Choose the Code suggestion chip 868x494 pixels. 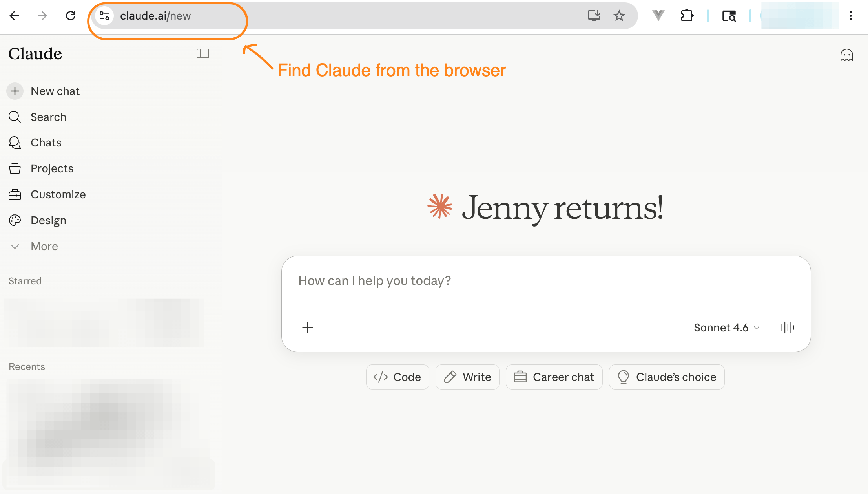[398, 377]
